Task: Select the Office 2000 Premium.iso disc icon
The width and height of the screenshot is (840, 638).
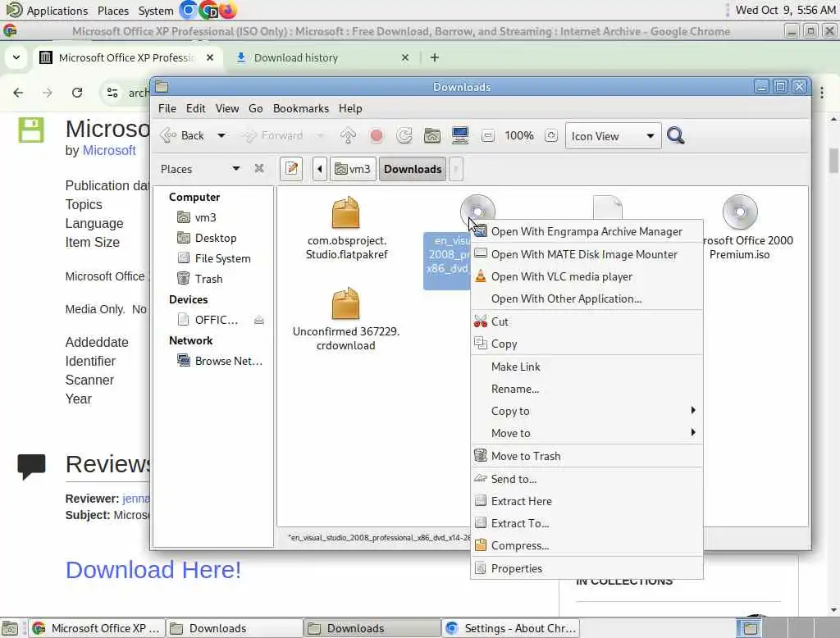Action: coord(740,212)
